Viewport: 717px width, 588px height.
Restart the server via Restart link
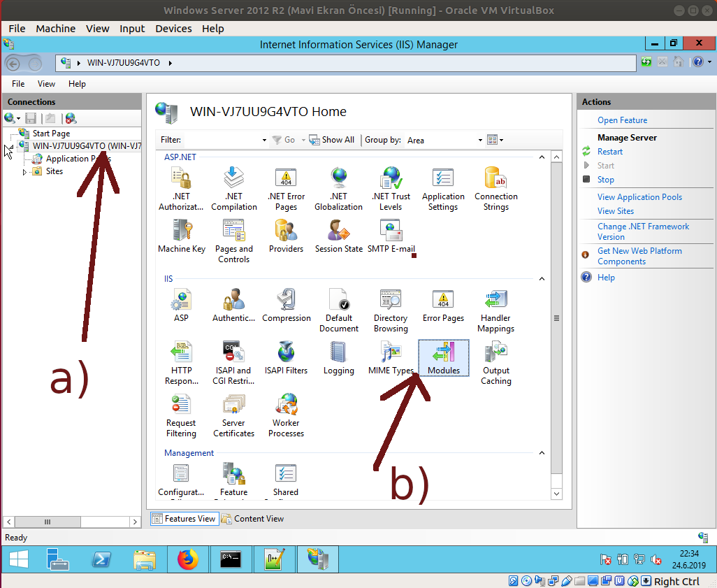610,152
